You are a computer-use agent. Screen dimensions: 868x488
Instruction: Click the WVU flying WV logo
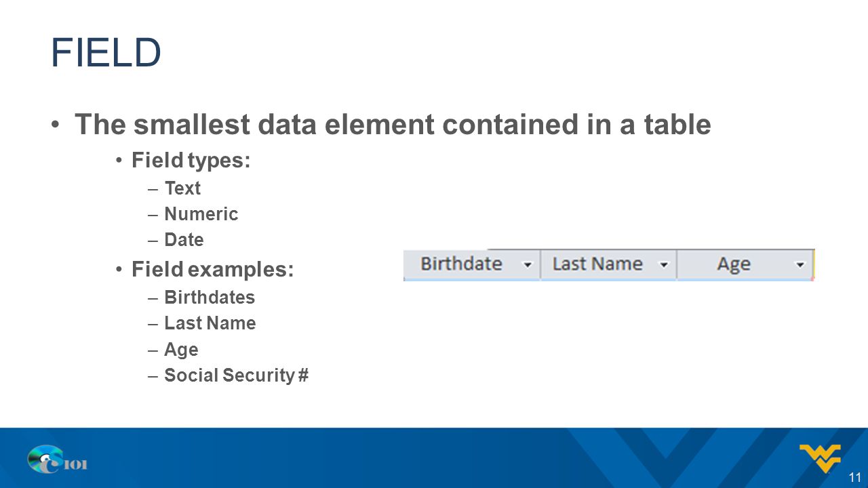click(820, 459)
